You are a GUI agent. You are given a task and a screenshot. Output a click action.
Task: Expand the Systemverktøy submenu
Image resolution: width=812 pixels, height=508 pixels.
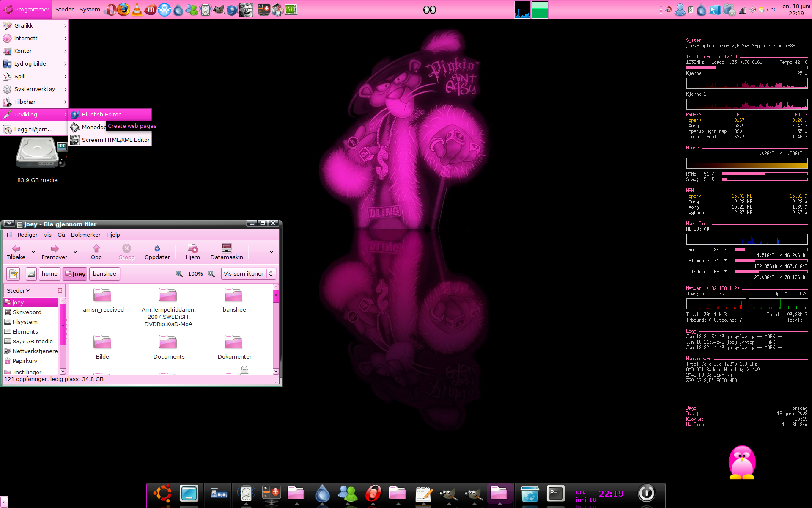(35, 89)
